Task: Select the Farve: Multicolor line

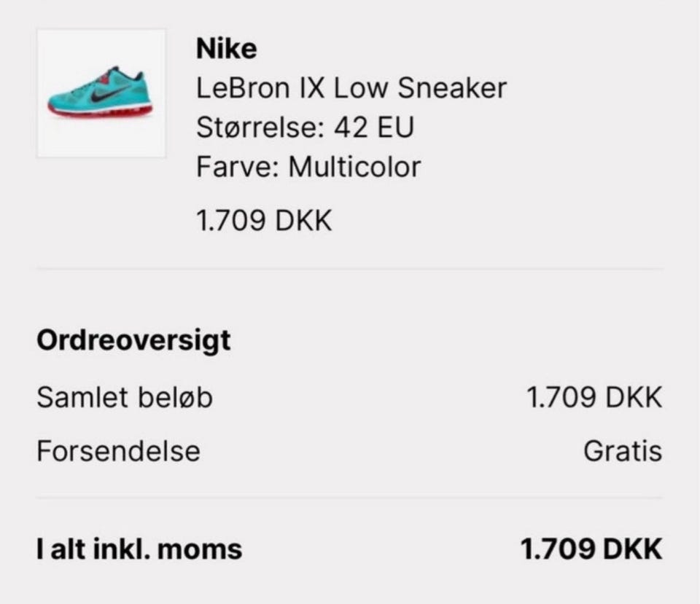Action: click(308, 168)
